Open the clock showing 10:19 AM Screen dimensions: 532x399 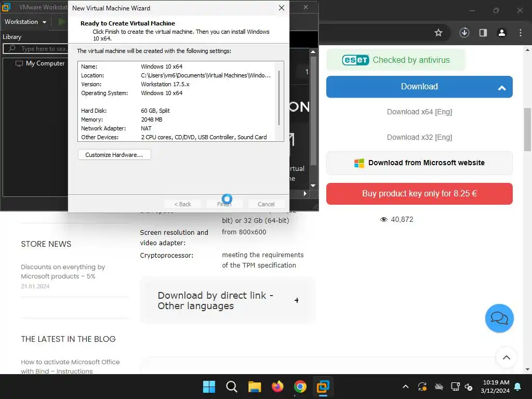click(495, 387)
